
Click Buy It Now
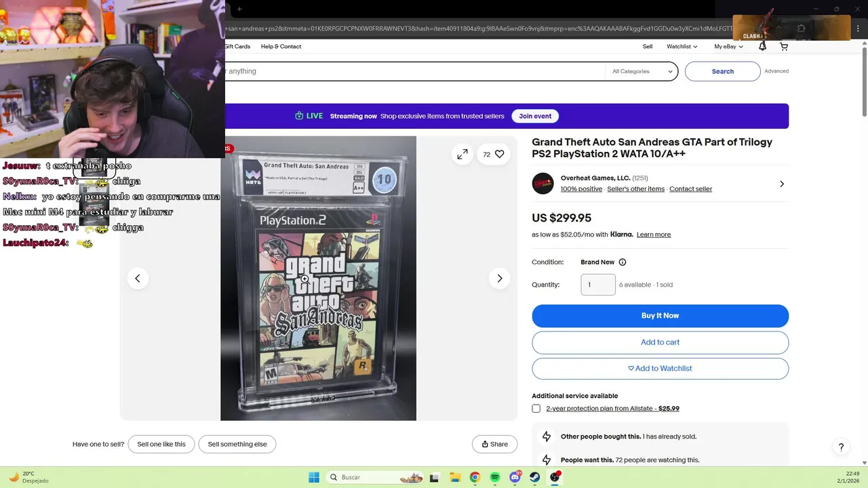tap(660, 316)
